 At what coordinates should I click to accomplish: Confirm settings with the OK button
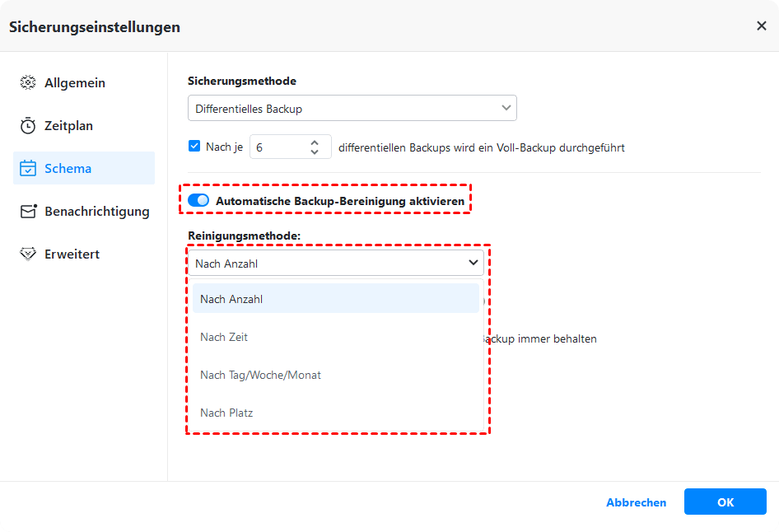point(725,502)
